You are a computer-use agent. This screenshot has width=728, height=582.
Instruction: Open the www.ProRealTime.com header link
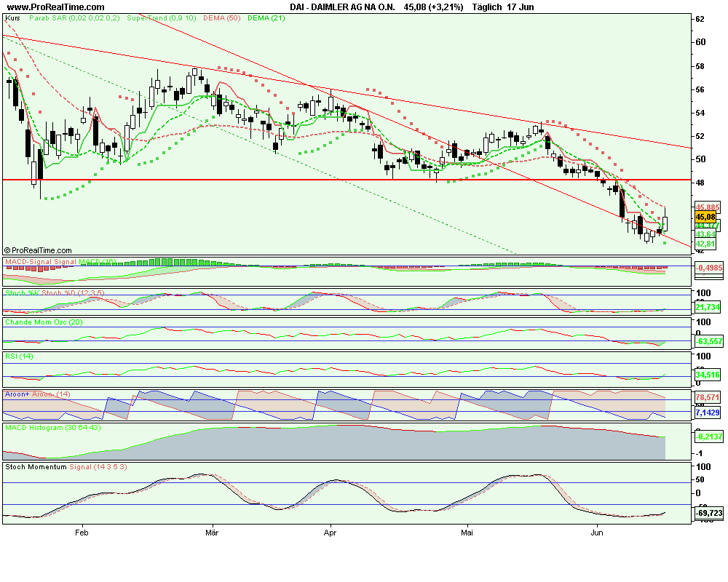coord(56,7)
